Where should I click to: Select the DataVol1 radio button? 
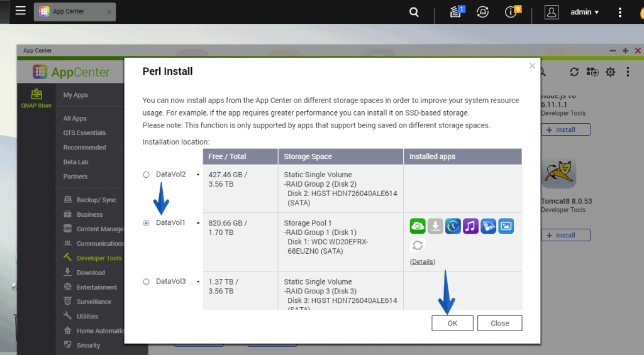click(x=147, y=222)
